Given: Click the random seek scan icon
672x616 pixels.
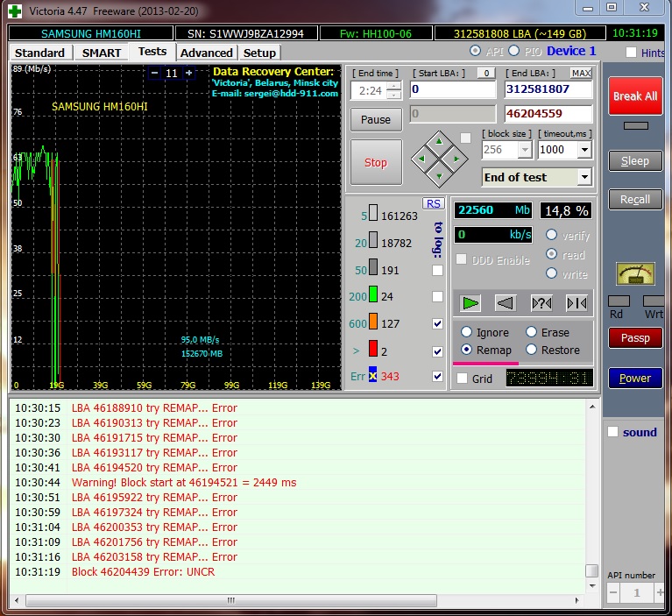Looking at the screenshot, I should tap(541, 303).
